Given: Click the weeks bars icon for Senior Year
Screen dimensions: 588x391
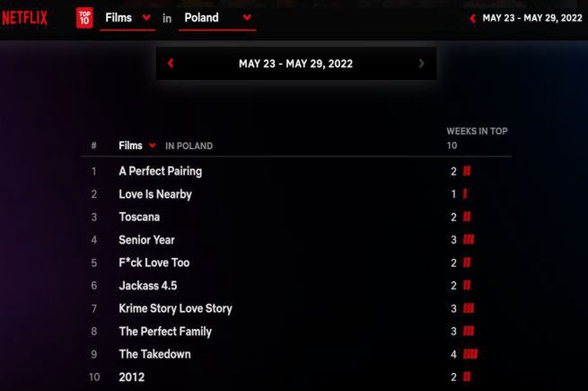Looking at the screenshot, I should coord(469,240).
